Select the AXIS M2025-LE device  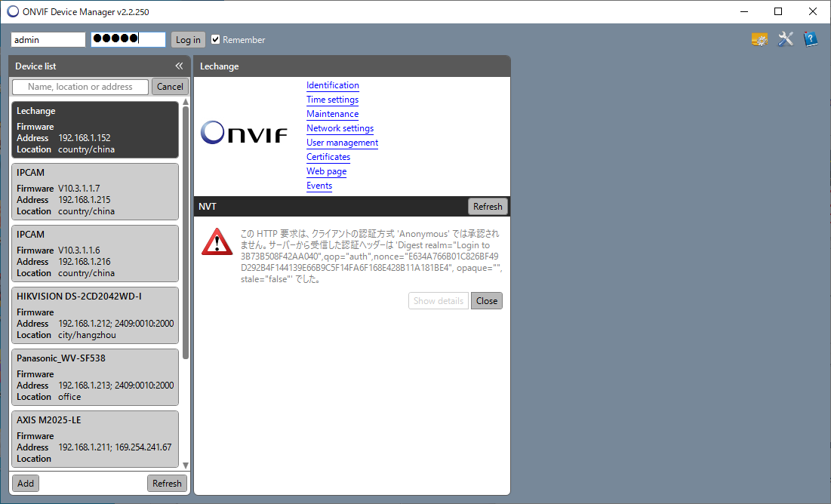(95, 439)
